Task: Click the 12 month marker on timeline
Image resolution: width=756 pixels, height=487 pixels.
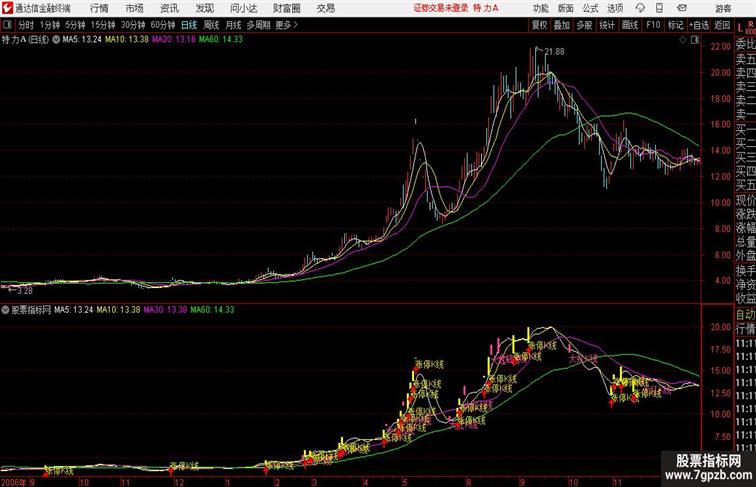Action: pos(178,482)
